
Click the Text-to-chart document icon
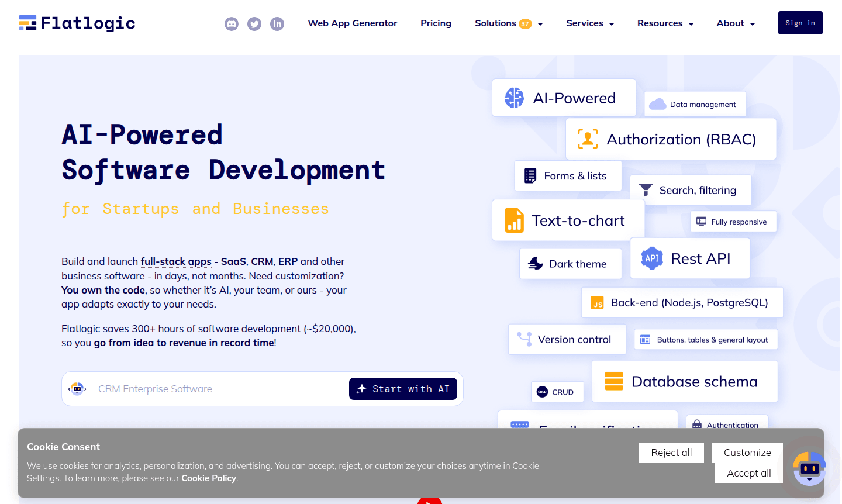coord(513,220)
